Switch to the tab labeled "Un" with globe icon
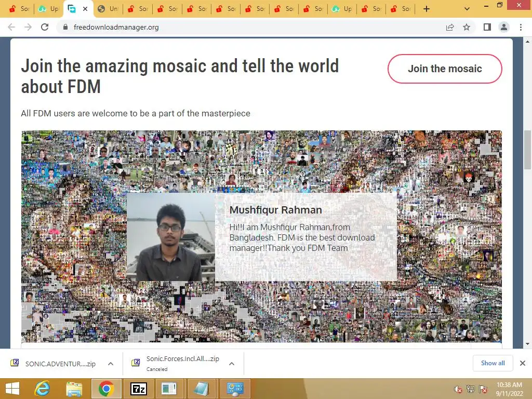The height and width of the screenshot is (399, 532). [108, 9]
